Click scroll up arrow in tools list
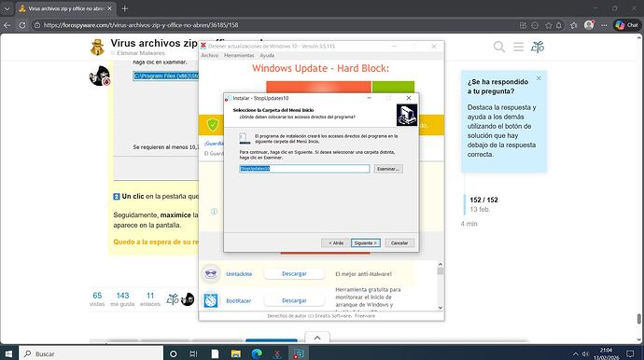644x360 pixels. click(441, 265)
